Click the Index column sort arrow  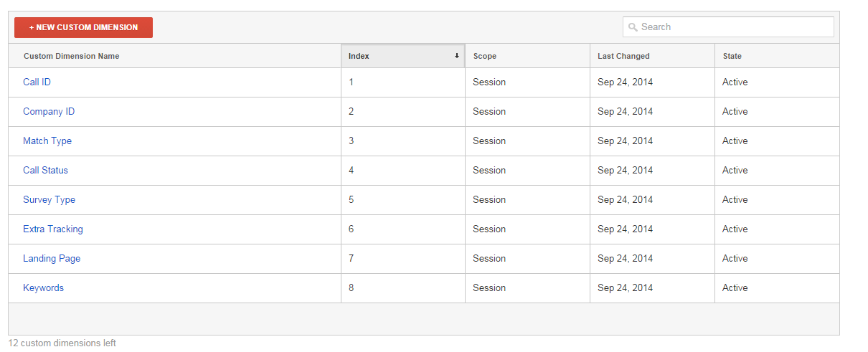pyautogui.click(x=457, y=56)
